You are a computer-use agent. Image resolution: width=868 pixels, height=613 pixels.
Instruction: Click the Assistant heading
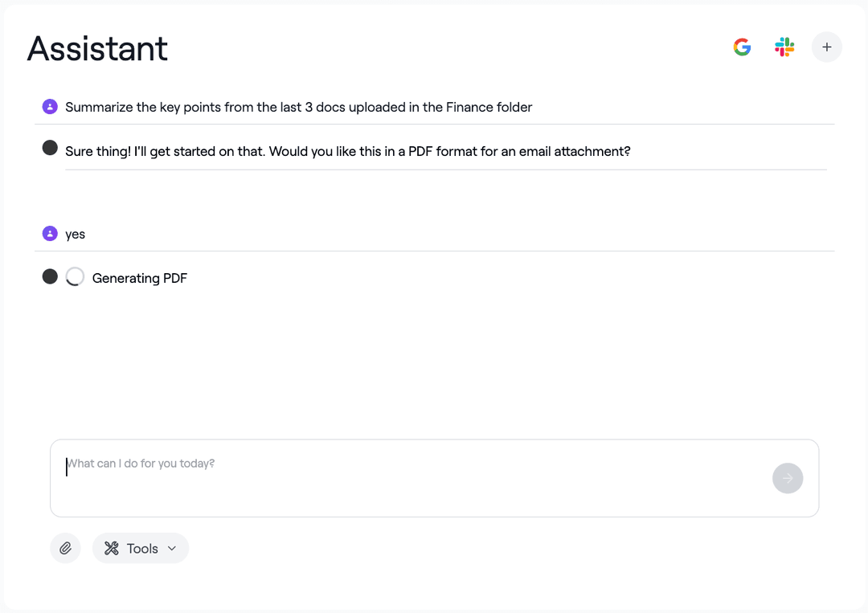(x=97, y=49)
